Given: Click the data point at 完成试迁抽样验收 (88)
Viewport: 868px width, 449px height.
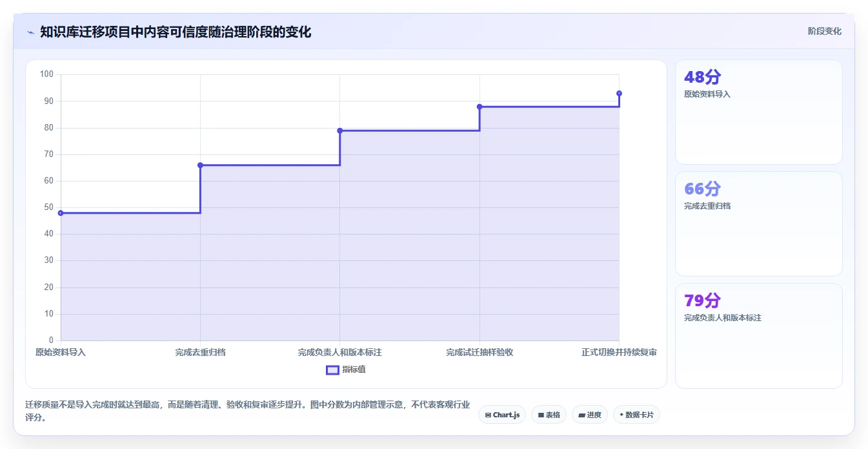Looking at the screenshot, I should pos(479,107).
